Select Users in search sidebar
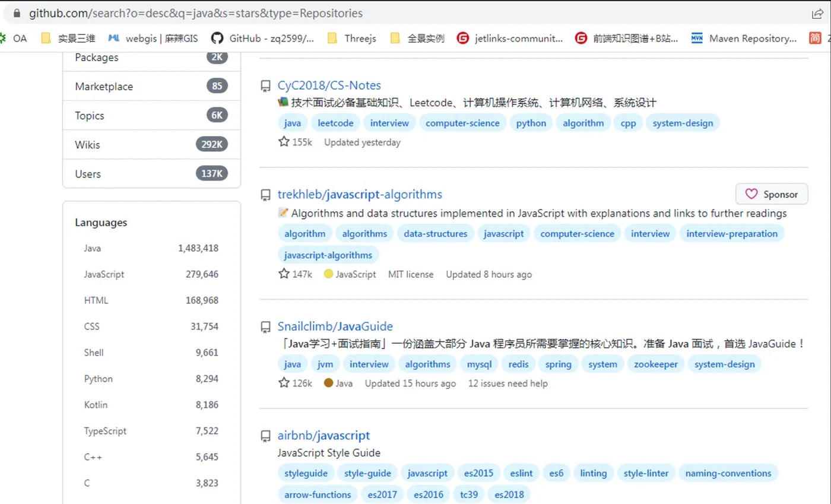This screenshot has width=831, height=504. 151,174
